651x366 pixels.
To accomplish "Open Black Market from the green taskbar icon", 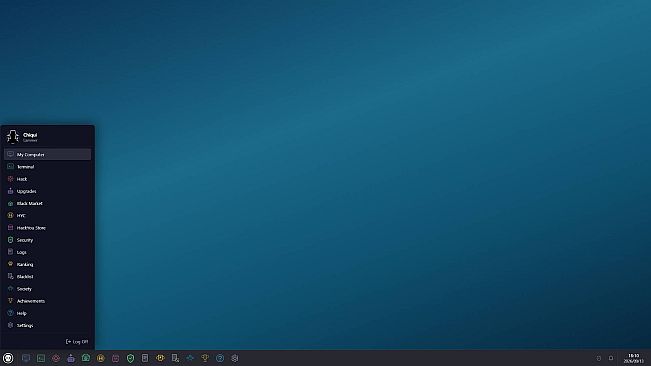I will [86, 358].
